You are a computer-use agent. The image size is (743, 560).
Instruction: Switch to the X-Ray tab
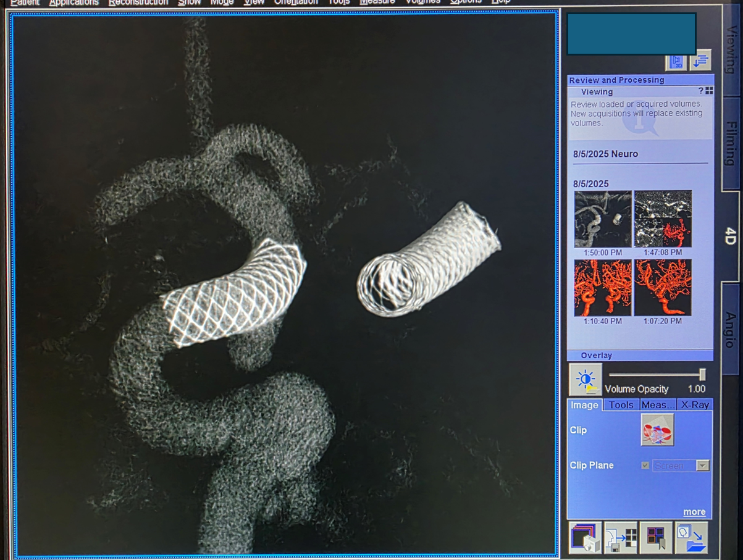[x=695, y=405]
